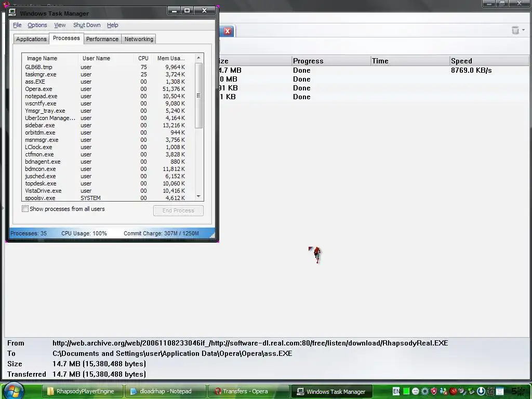Click the green sprout tray icon
Screen dimensions: 532x399
[471, 391]
